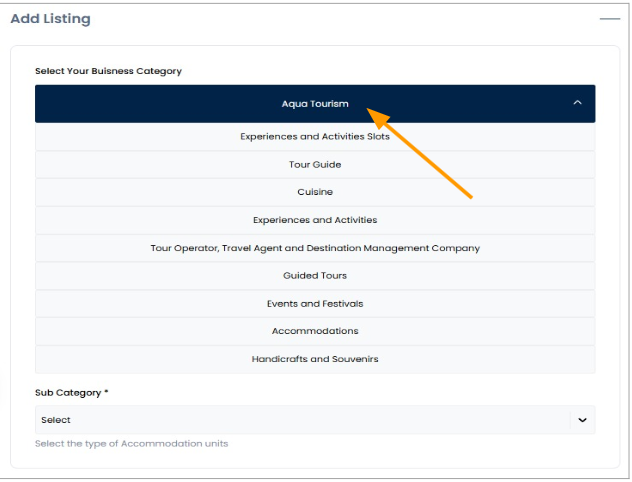Select the Experiences and Activities option
This screenshot has width=632, height=482.
[x=314, y=220]
